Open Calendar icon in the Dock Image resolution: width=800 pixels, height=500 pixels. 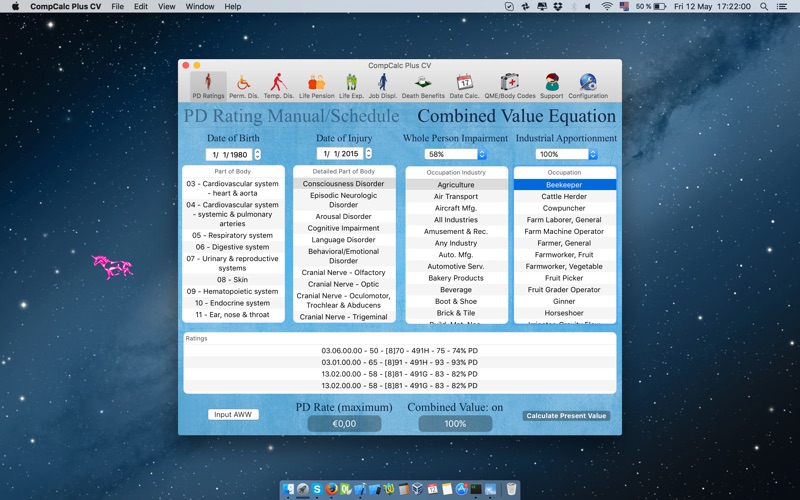[x=432, y=489]
